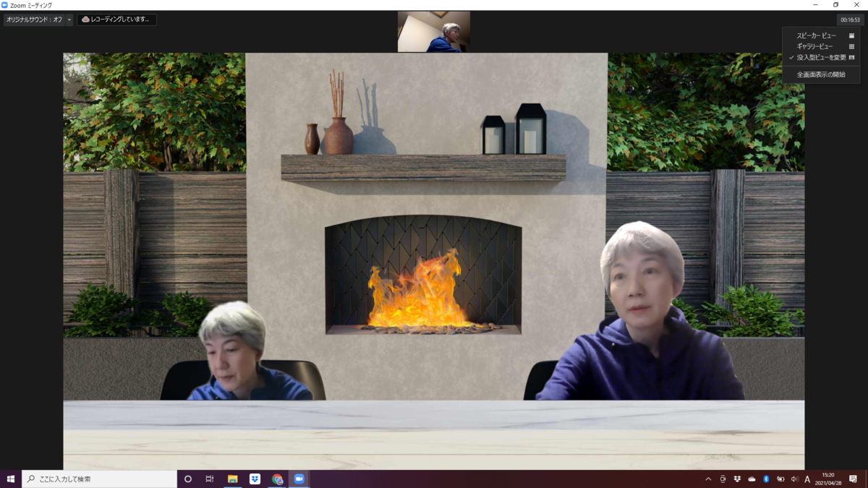Click the gallery view grid icon
This screenshot has width=868, height=488.
852,46
